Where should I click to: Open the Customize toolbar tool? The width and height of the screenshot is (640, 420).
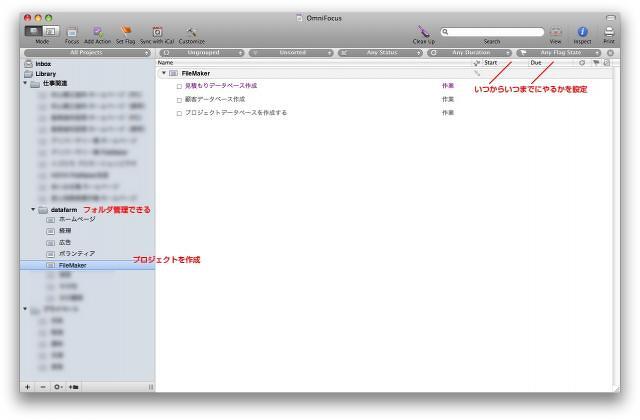point(191,32)
